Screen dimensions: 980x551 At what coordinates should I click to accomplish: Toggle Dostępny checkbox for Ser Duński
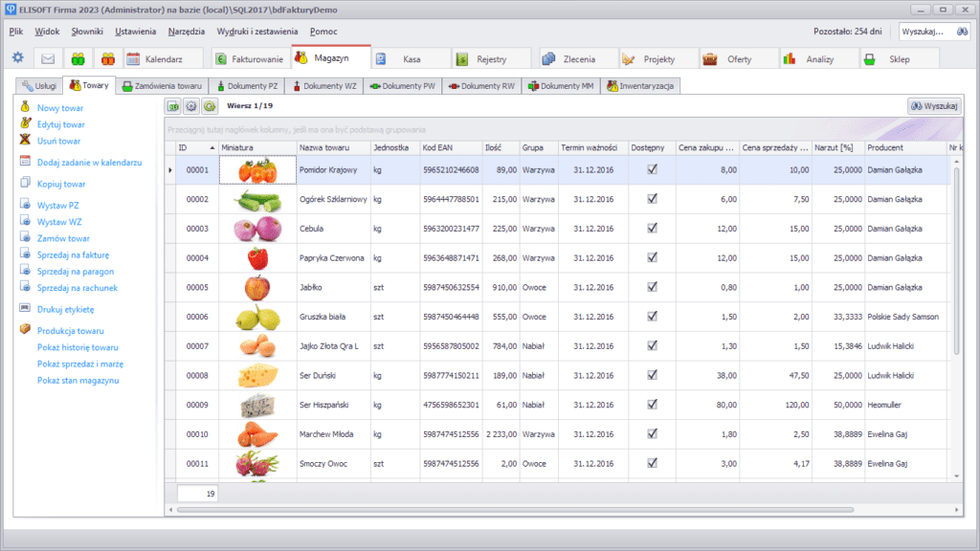[x=652, y=376]
